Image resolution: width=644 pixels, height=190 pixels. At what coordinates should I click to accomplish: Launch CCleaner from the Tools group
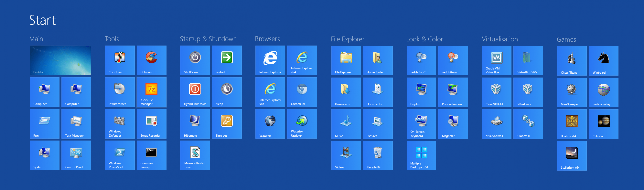[151, 60]
